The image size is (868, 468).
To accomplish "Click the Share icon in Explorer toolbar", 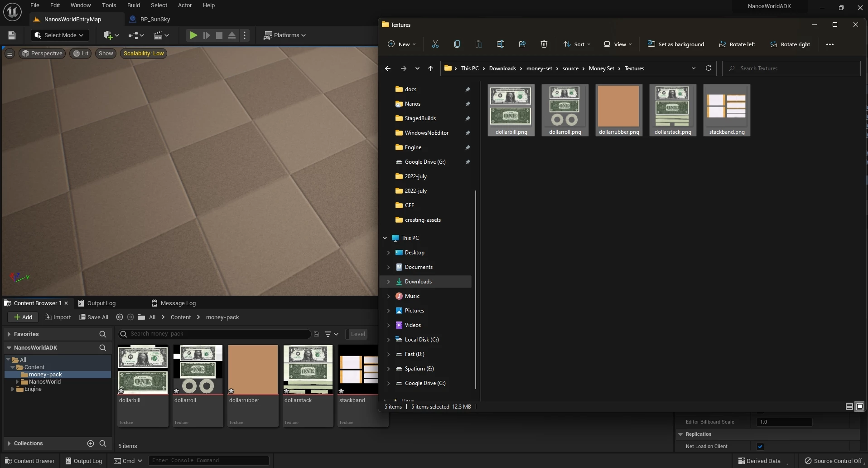I will tap(522, 44).
